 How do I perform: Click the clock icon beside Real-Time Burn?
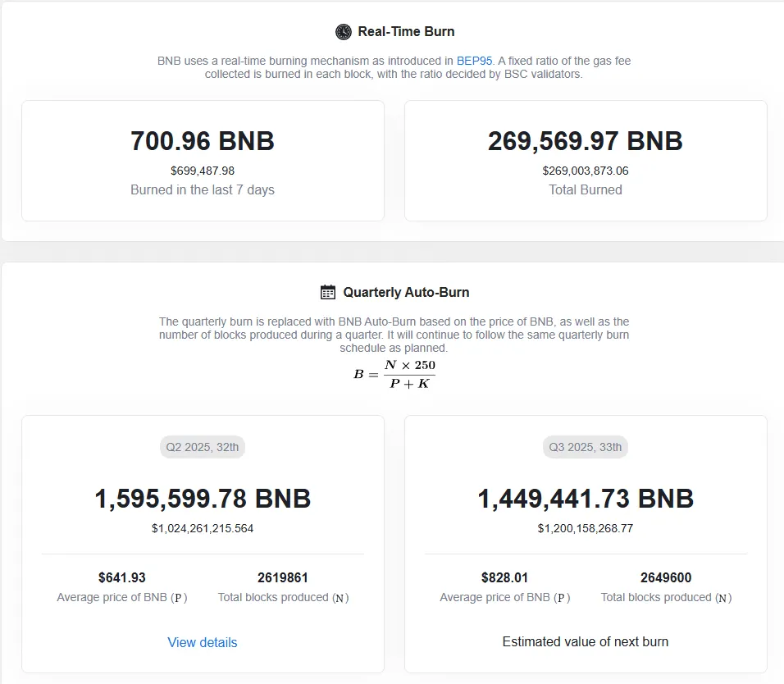tap(344, 32)
